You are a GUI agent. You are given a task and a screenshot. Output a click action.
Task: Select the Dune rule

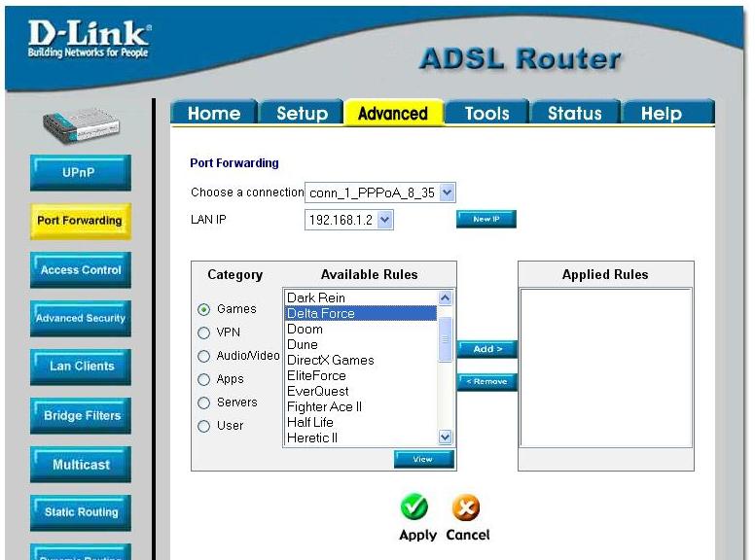[x=361, y=344]
